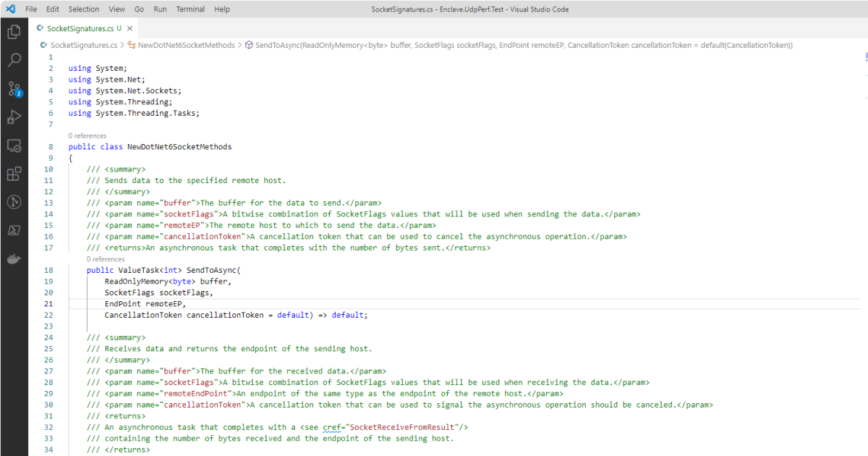This screenshot has width=868, height=456.
Task: Open the Extensions view
Action: (x=14, y=174)
